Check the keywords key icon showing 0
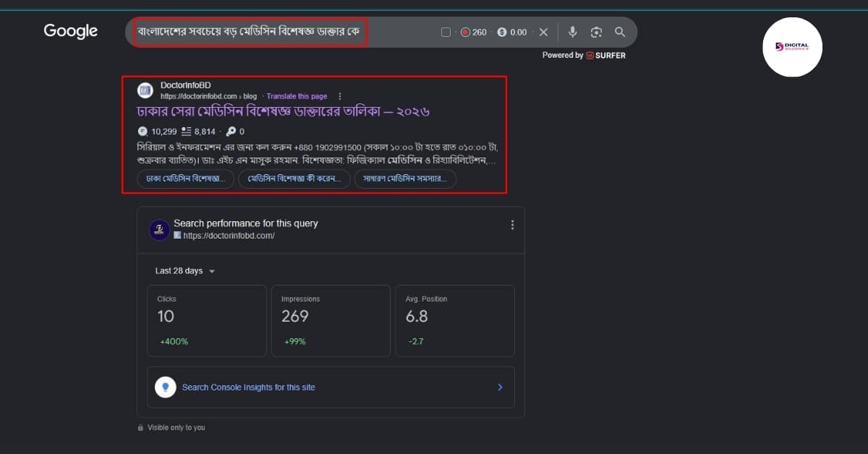 pyautogui.click(x=231, y=132)
